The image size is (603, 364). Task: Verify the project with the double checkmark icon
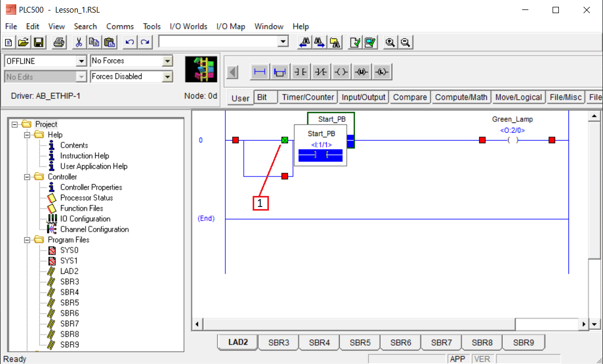370,42
